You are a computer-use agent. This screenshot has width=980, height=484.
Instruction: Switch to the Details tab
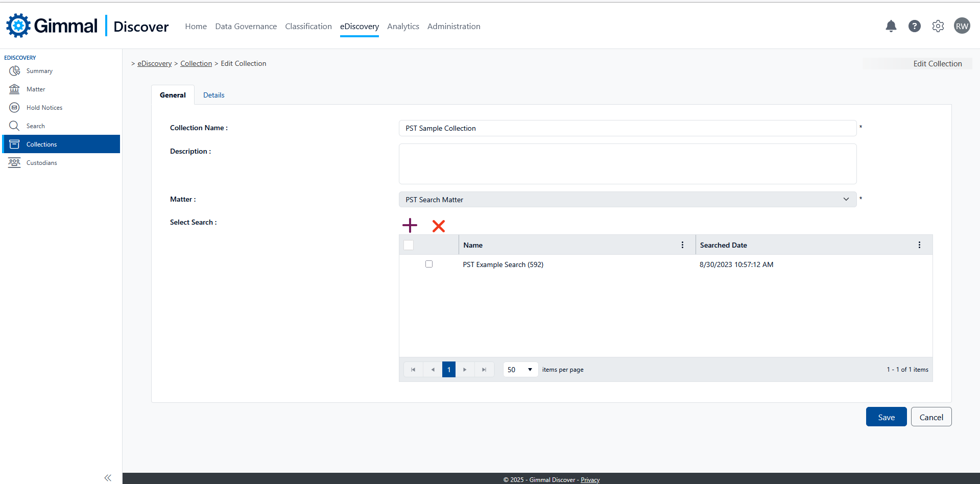(x=213, y=95)
